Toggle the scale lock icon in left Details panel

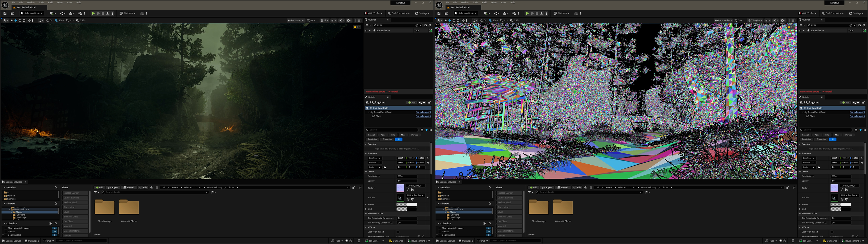coord(385,167)
